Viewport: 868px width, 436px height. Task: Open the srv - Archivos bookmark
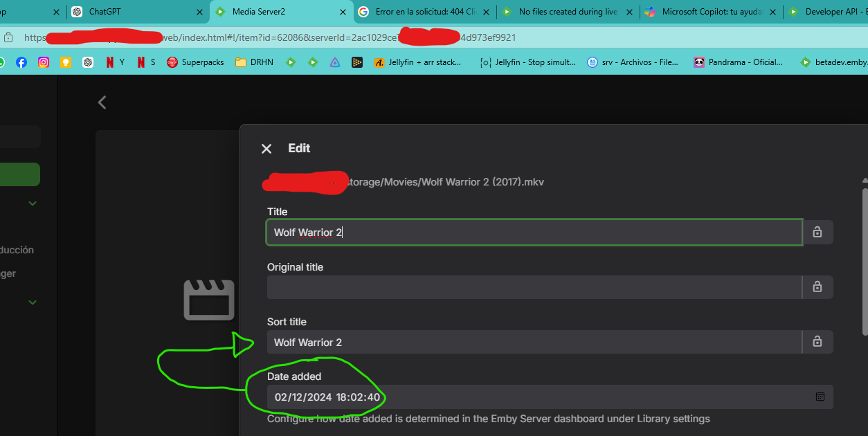point(629,62)
